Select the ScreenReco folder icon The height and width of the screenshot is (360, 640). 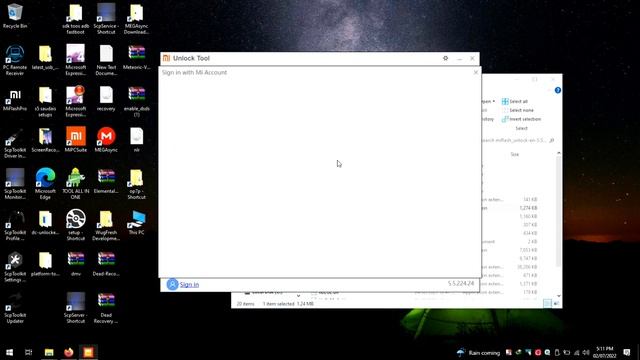(x=45, y=140)
